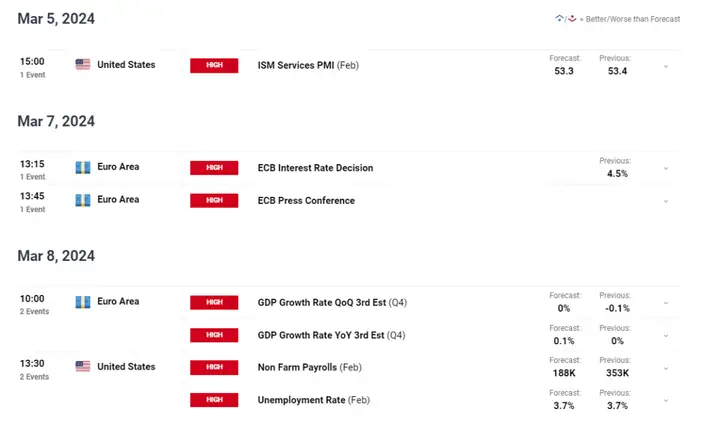The image size is (720, 427).
Task: Expand the GDP Growth Rate QoQ 3rd Est row
Action: point(666,303)
